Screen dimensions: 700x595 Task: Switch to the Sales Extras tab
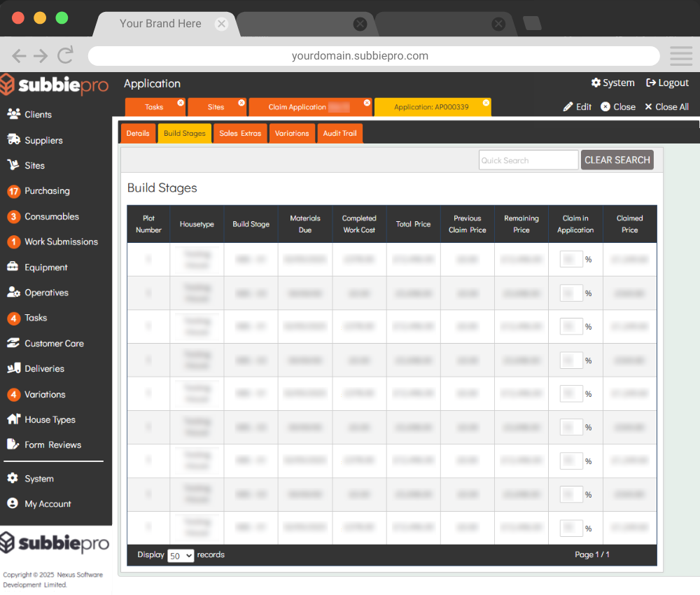[x=239, y=133]
